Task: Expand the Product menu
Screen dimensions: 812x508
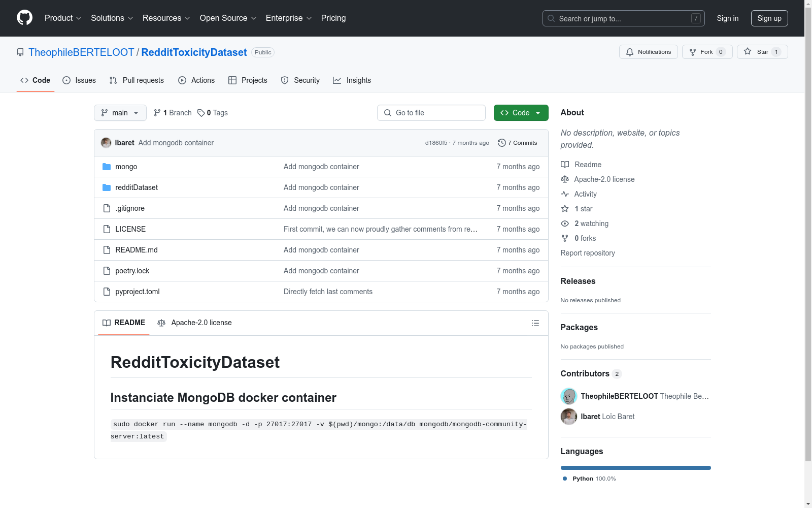Action: (x=63, y=18)
